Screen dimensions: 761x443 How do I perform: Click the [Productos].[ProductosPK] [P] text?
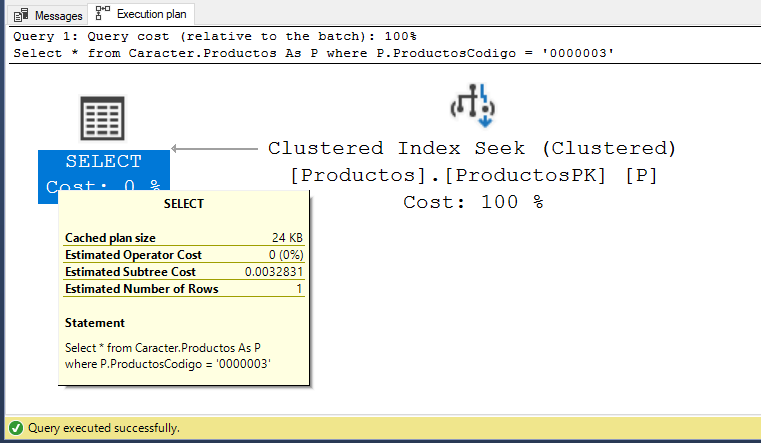[474, 175]
